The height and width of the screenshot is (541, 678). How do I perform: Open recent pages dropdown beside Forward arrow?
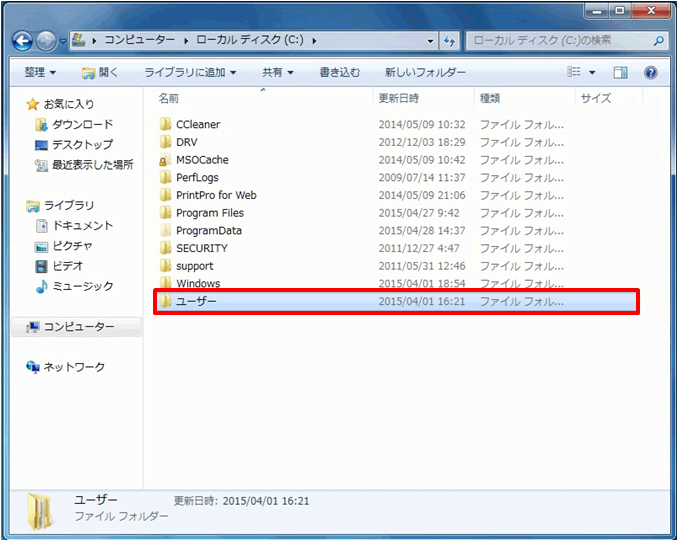pyautogui.click(x=63, y=41)
